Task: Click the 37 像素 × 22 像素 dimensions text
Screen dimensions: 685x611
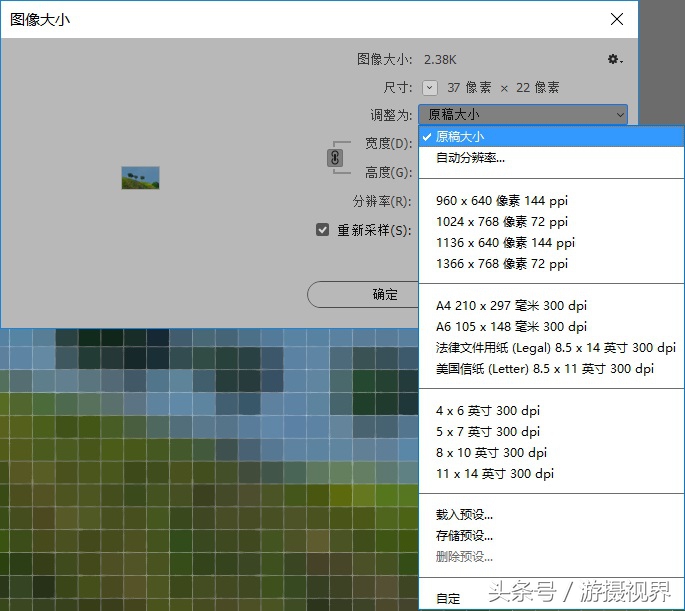Action: pos(503,88)
